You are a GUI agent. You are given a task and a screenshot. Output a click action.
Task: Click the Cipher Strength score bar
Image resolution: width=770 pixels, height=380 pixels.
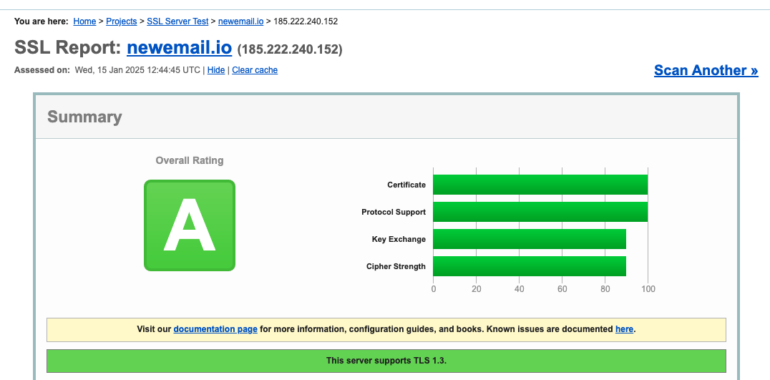[x=529, y=266]
